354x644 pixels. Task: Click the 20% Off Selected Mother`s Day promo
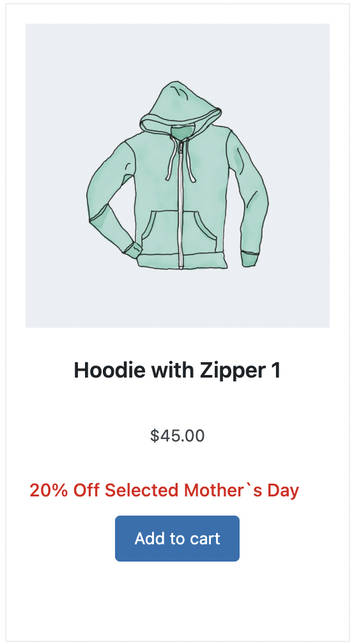coord(164,491)
